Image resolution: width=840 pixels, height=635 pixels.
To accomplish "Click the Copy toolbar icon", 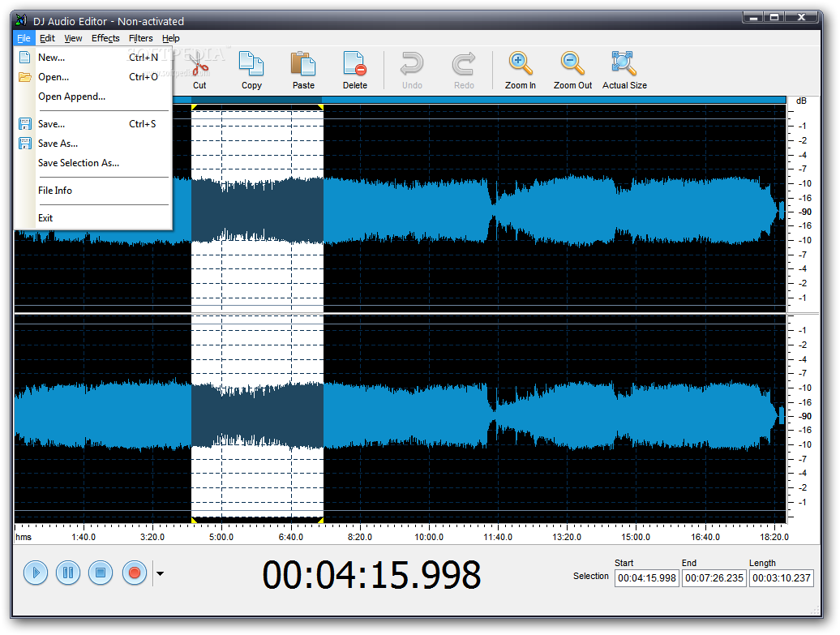I will click(251, 70).
